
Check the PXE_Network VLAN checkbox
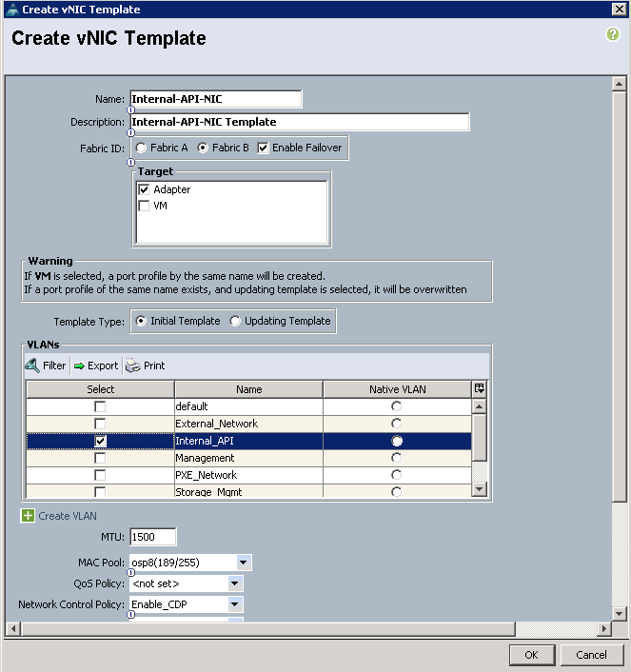(x=100, y=475)
